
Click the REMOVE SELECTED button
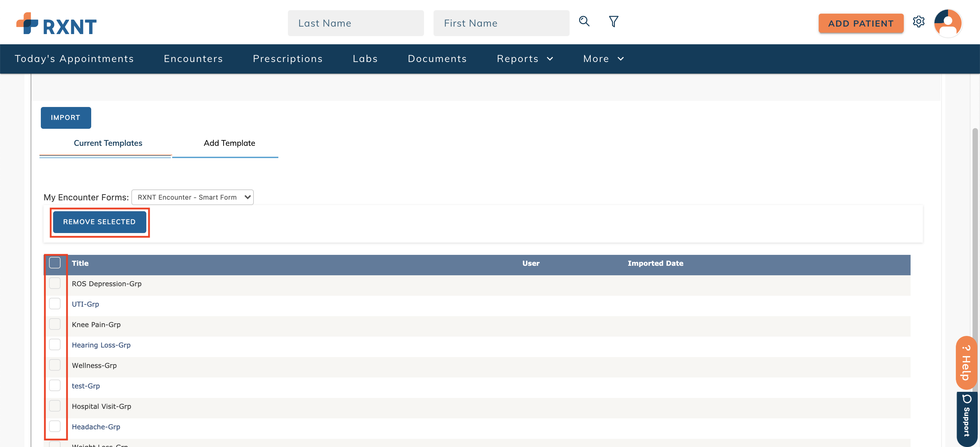point(99,222)
